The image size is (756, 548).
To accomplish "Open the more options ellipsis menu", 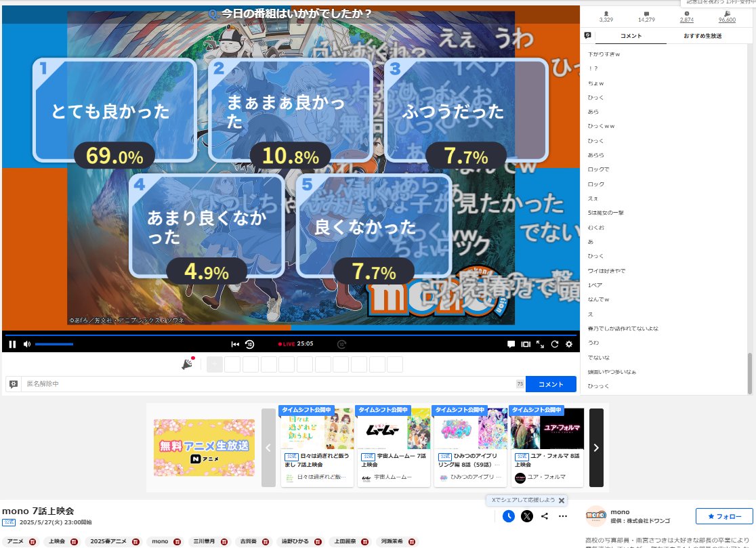I will [x=563, y=516].
